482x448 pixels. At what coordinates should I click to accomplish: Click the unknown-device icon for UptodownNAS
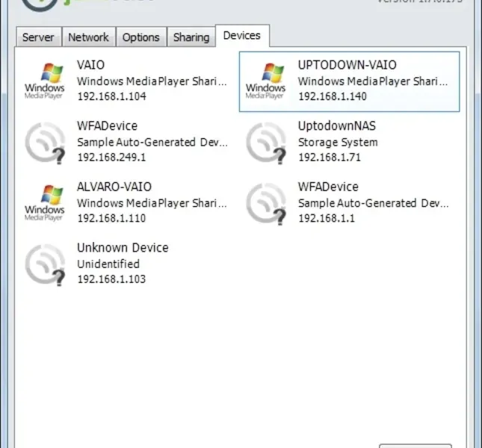click(x=266, y=143)
